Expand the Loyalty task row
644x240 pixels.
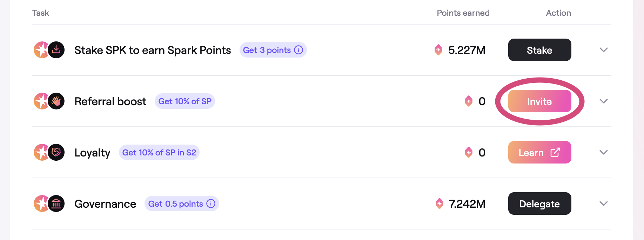tap(603, 152)
